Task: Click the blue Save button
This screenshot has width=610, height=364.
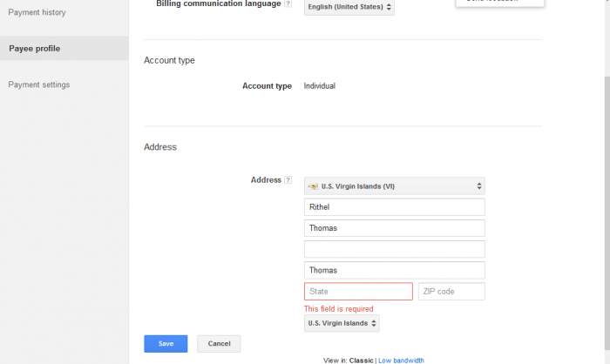Action: 166,344
